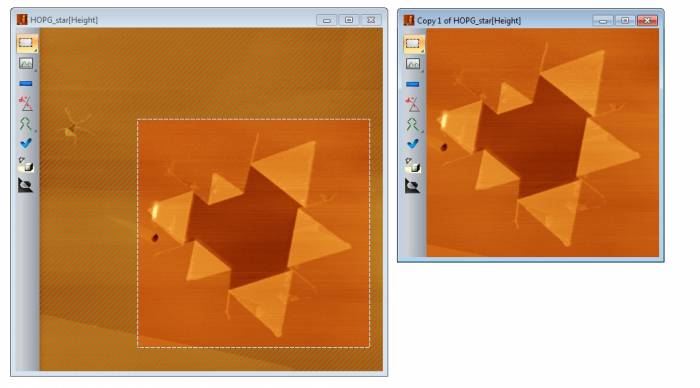Activate angle measurement tool in Copy 1 window
The image size is (700, 388).
(x=413, y=104)
